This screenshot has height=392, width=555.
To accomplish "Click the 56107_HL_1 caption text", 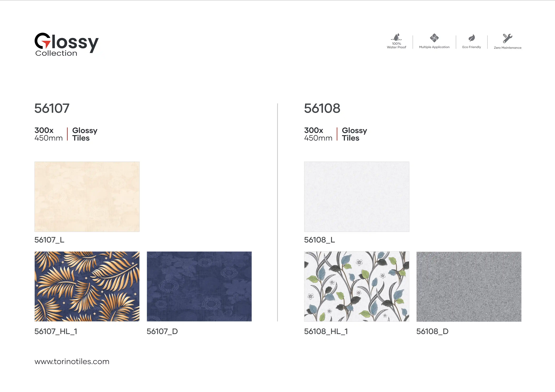I will pos(56,331).
